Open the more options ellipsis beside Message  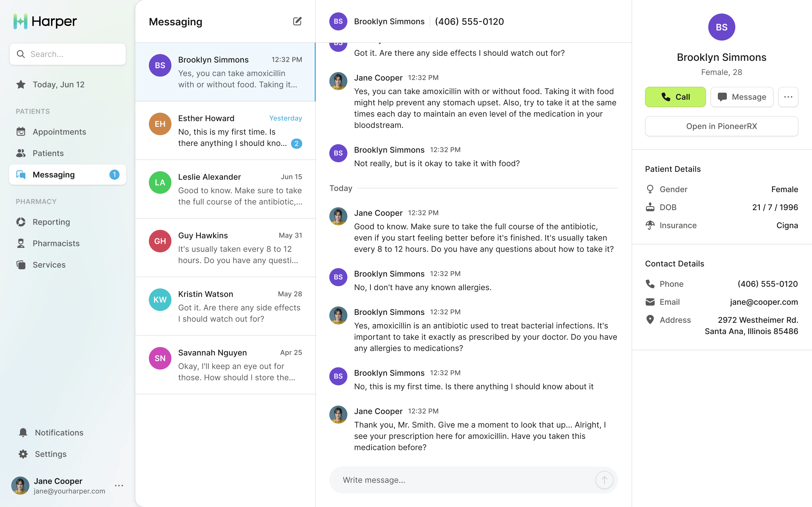[788, 97]
